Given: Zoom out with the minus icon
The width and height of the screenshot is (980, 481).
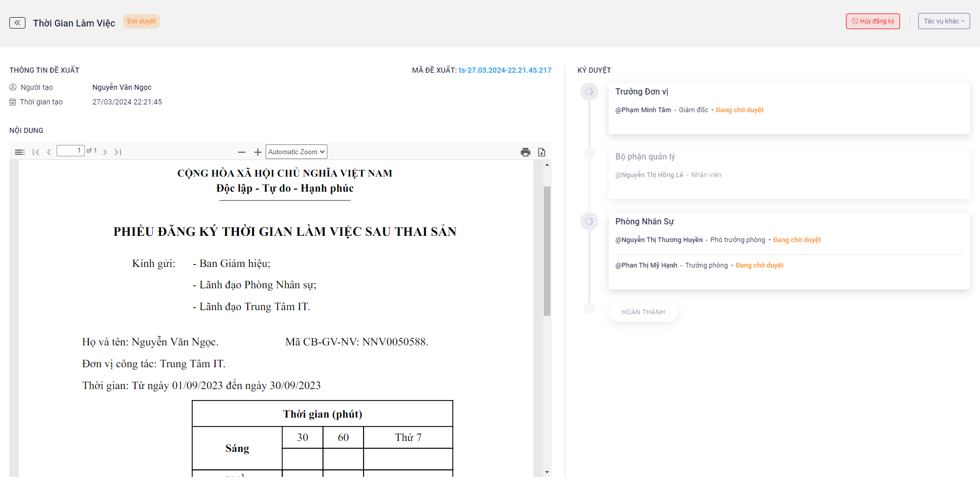Looking at the screenshot, I should (241, 152).
